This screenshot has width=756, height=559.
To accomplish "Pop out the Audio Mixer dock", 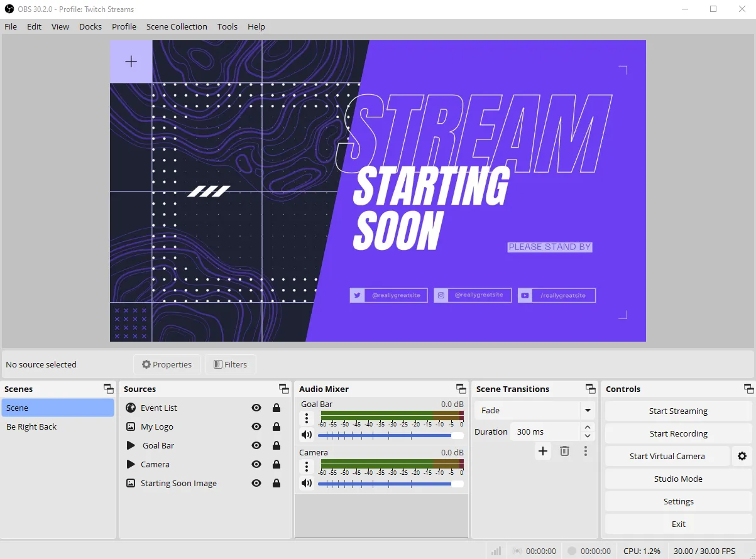I will [461, 389].
